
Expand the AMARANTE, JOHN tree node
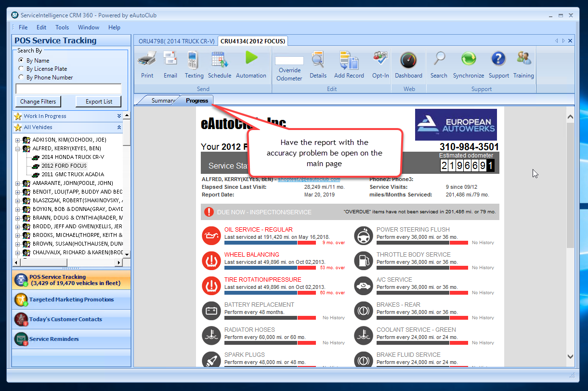point(18,183)
